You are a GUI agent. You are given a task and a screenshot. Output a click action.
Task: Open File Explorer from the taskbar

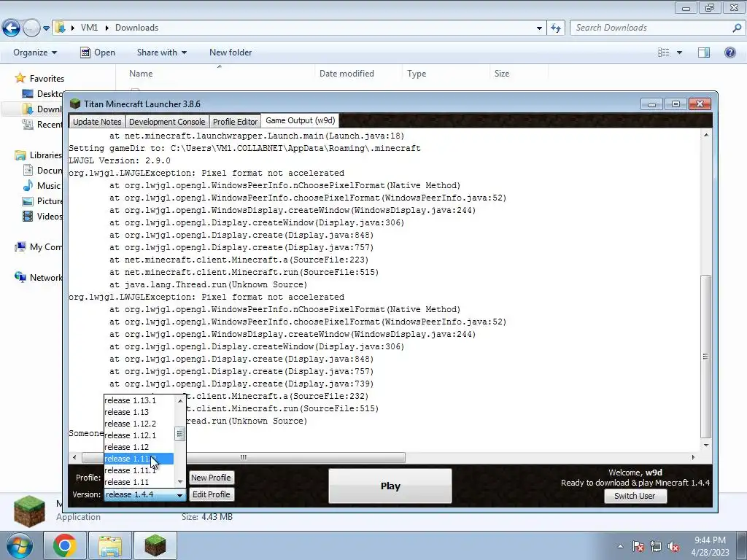coord(110,545)
